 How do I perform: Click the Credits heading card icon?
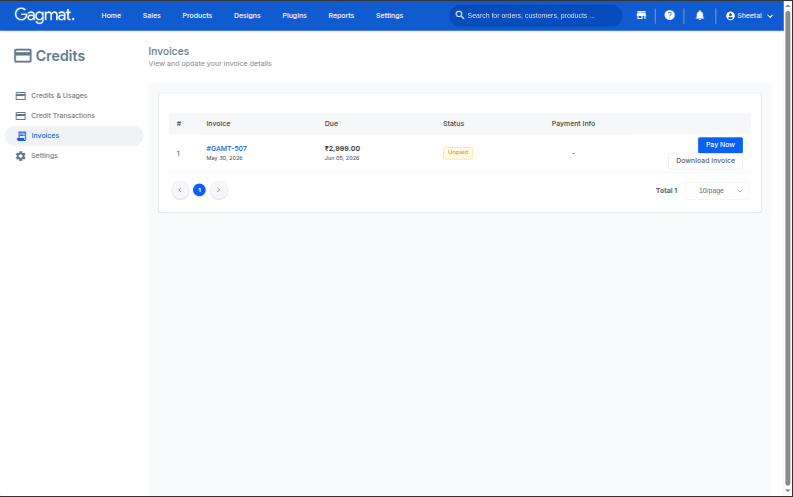pyautogui.click(x=23, y=56)
